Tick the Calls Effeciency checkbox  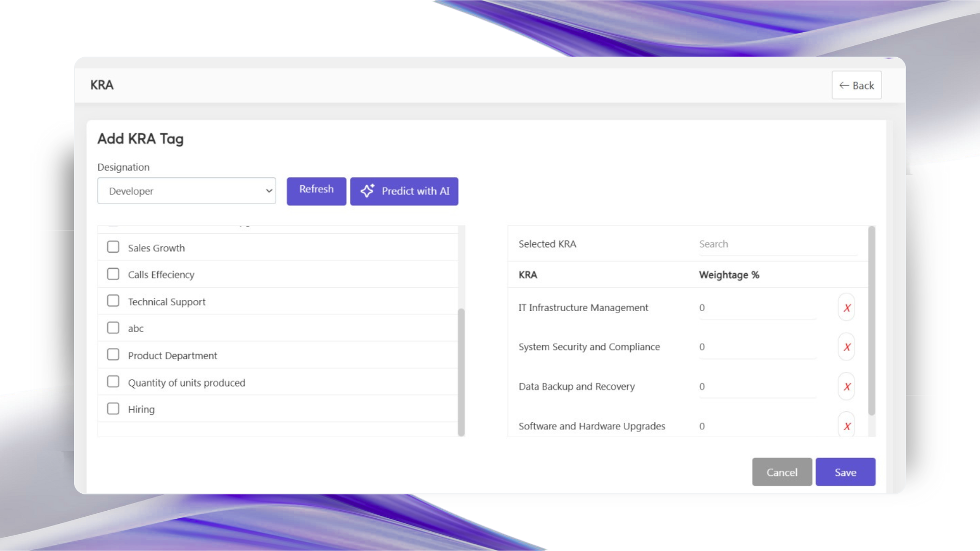coord(113,274)
